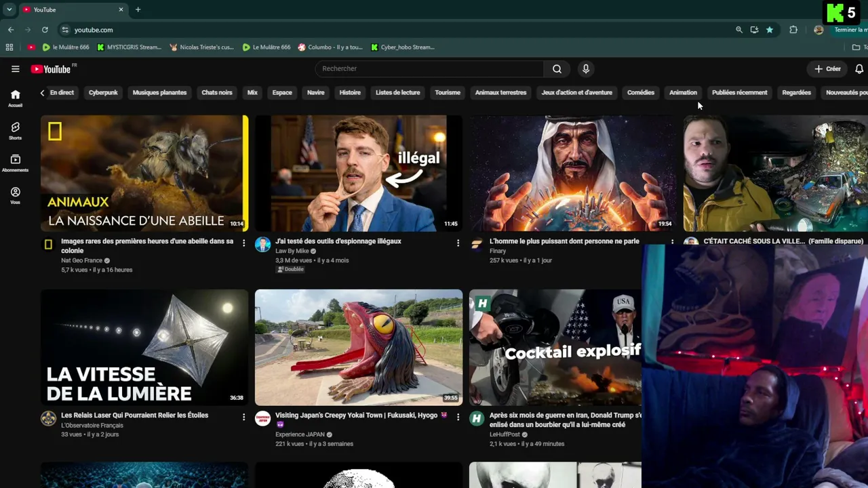868x488 pixels.
Task: Click the youtube.com address bar
Action: (x=393, y=30)
